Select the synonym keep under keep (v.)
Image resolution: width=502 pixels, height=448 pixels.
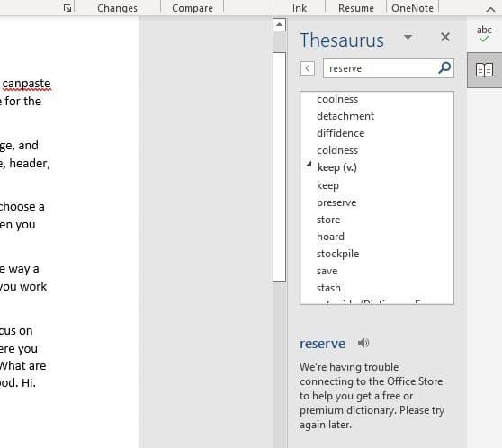[327, 185]
